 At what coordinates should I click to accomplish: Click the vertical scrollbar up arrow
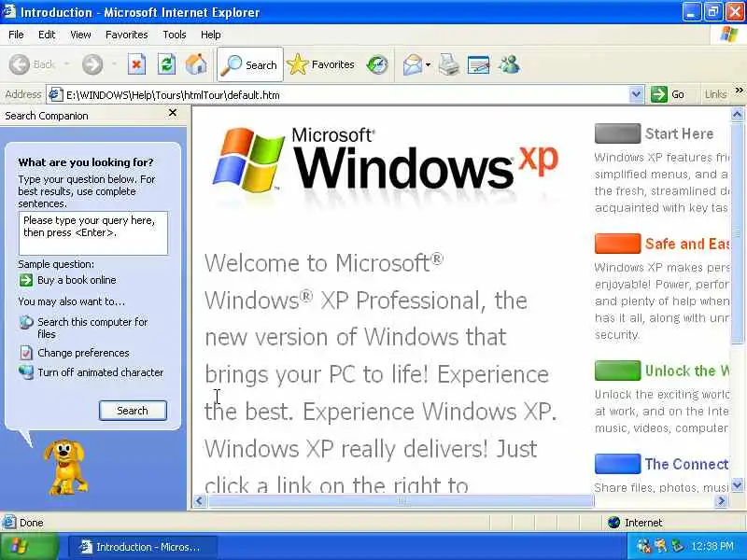coord(737,114)
